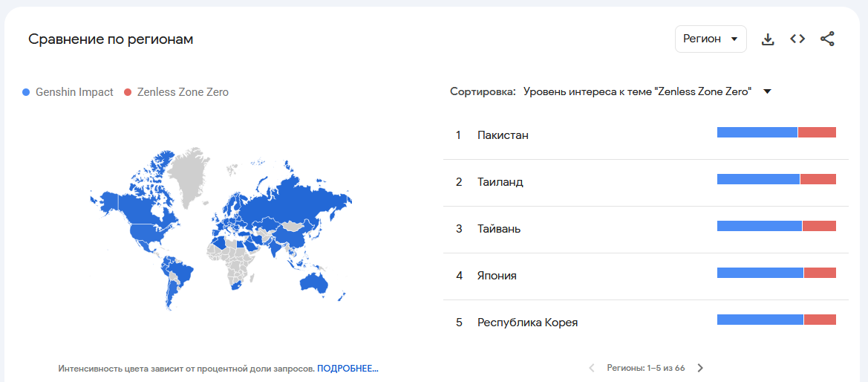The height and width of the screenshot is (382, 868).
Task: Click the red Zenless Zone Zero legend dot
Action: coord(128,92)
